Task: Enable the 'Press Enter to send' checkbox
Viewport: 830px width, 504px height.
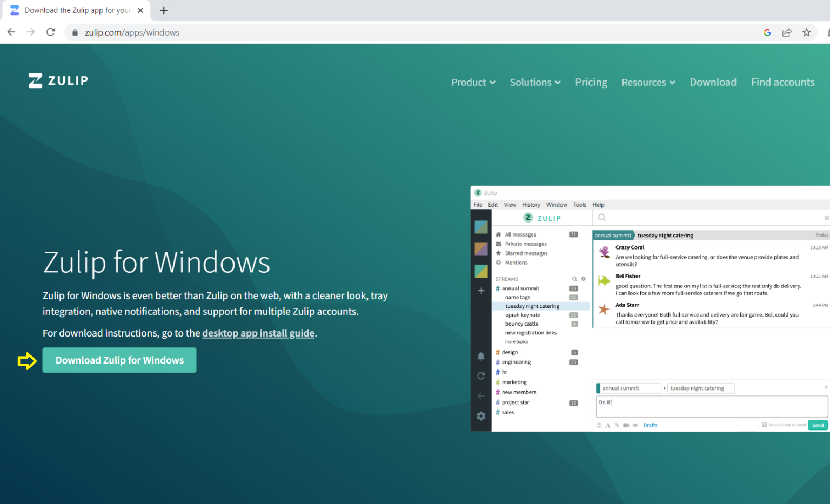Action: (x=765, y=425)
